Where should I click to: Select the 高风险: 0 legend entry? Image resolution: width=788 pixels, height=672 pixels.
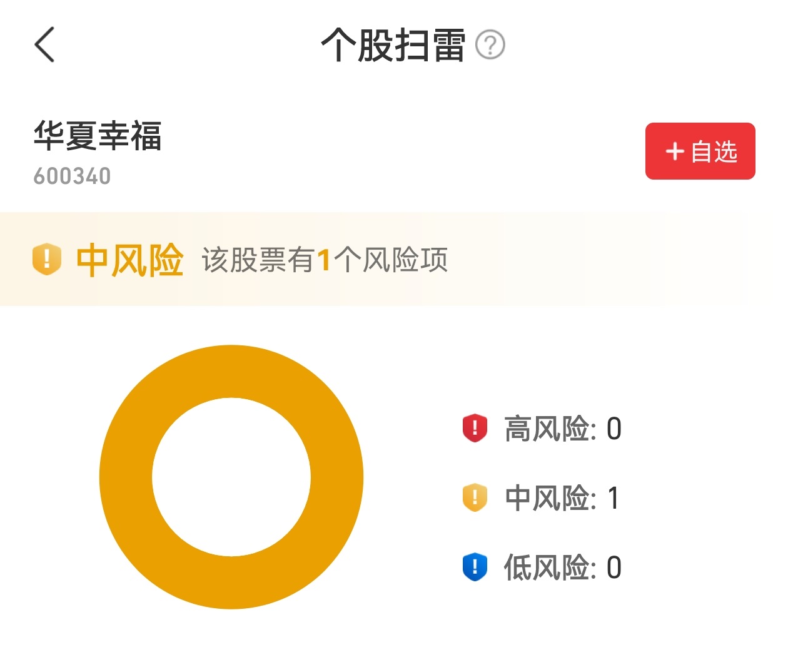coord(562,429)
